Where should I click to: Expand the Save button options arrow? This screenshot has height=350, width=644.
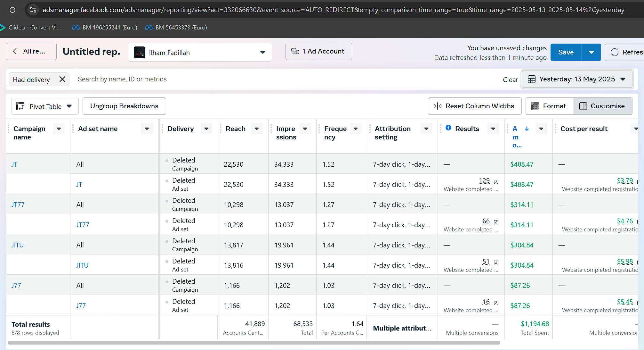pos(591,52)
